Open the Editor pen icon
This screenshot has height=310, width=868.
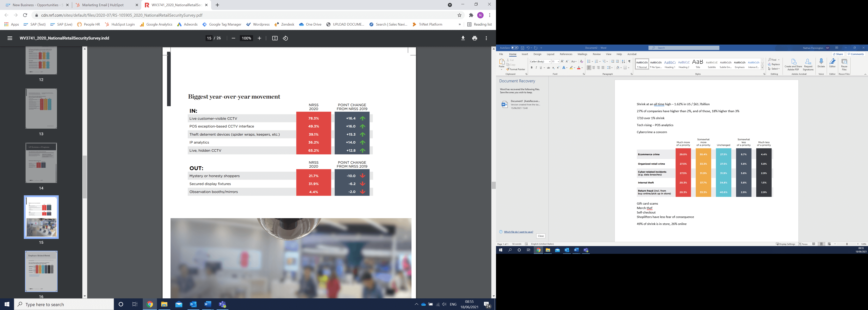(832, 62)
